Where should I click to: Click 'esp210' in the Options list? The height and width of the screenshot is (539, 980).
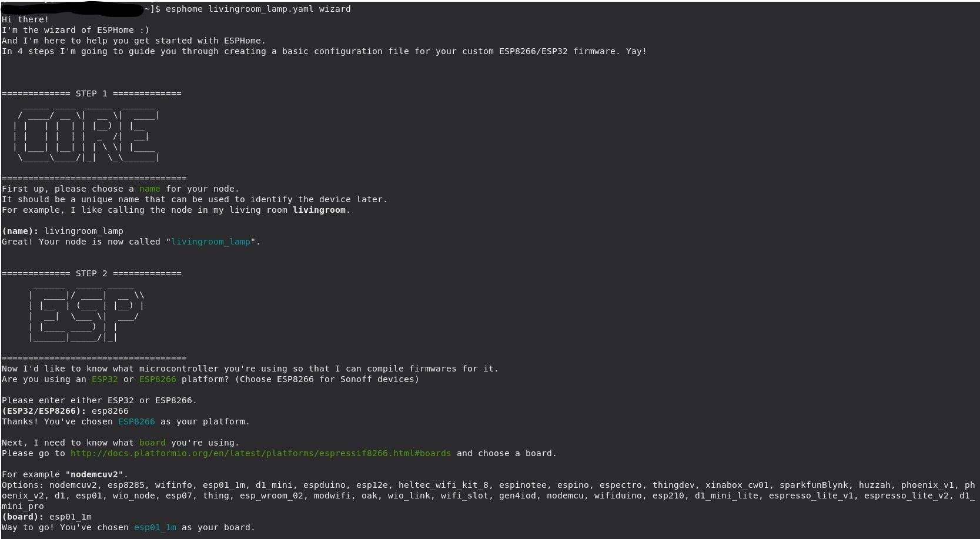668,496
